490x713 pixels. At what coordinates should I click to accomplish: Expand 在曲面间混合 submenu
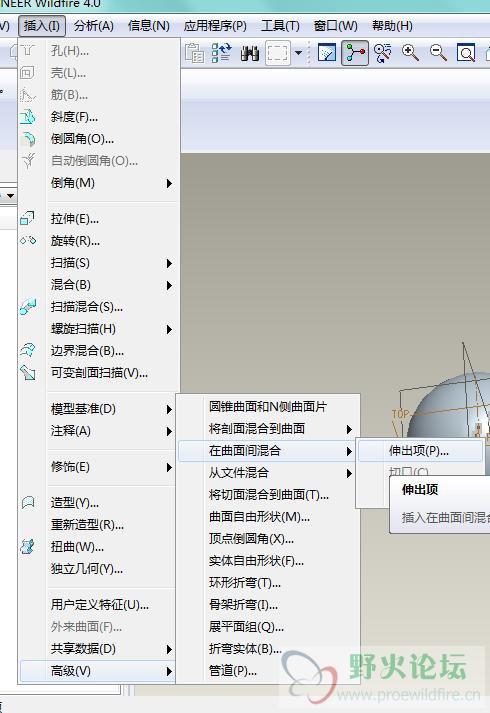point(268,451)
